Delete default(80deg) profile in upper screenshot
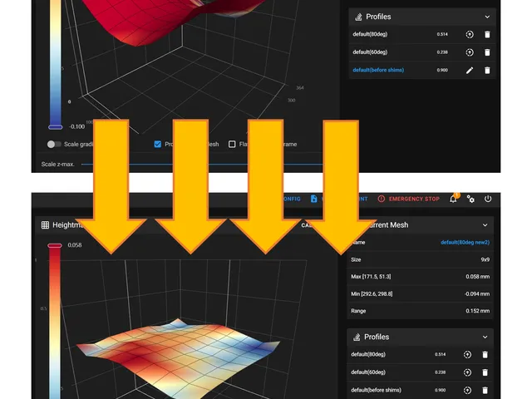Viewport: 532px width, 399px height. (x=487, y=34)
